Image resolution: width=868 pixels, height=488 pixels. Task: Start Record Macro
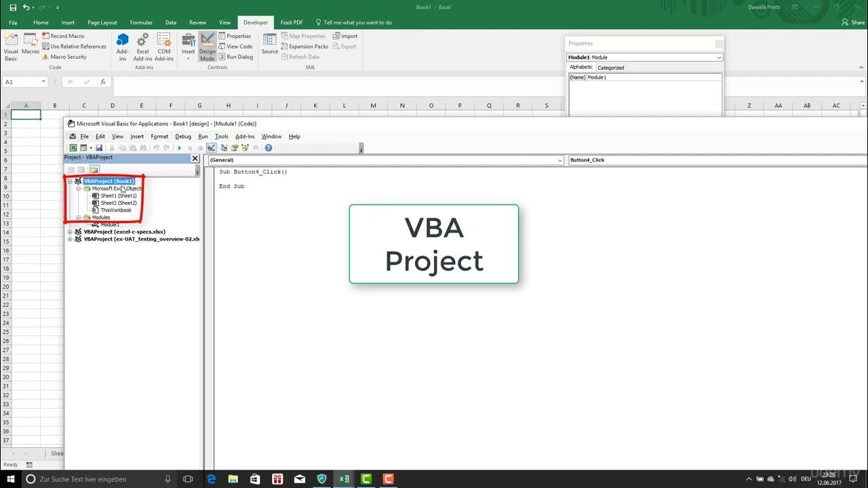point(62,36)
